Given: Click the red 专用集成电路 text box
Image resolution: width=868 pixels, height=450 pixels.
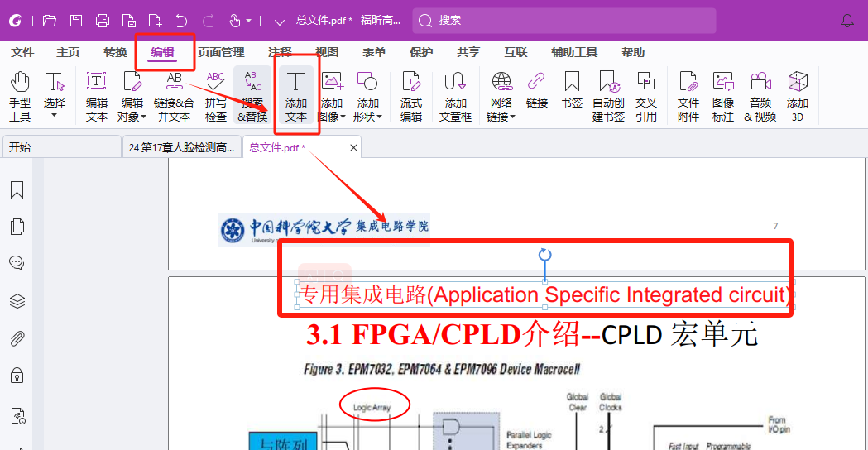Looking at the screenshot, I should [x=545, y=295].
